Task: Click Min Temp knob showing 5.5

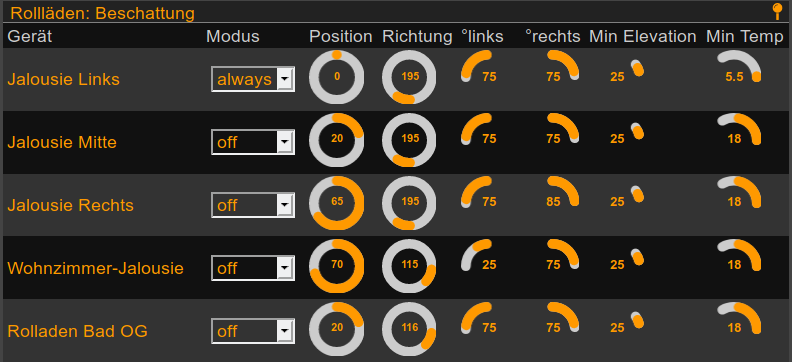Action: (x=739, y=66)
